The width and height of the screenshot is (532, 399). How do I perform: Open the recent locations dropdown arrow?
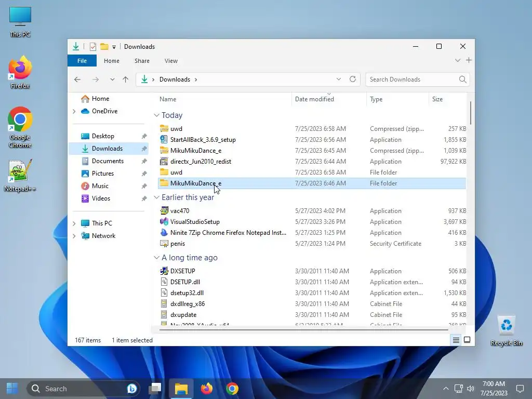(x=112, y=79)
